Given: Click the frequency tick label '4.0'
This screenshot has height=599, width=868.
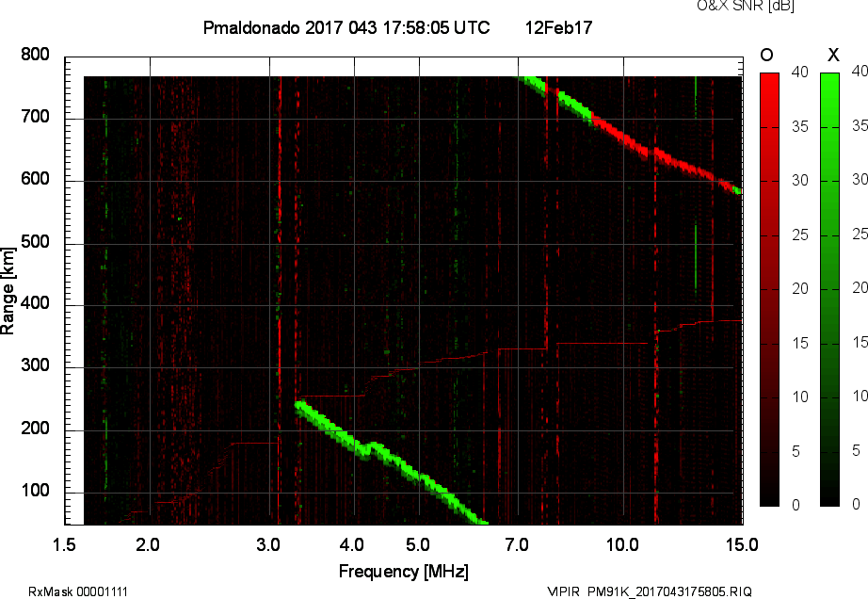Looking at the screenshot, I should point(352,544).
